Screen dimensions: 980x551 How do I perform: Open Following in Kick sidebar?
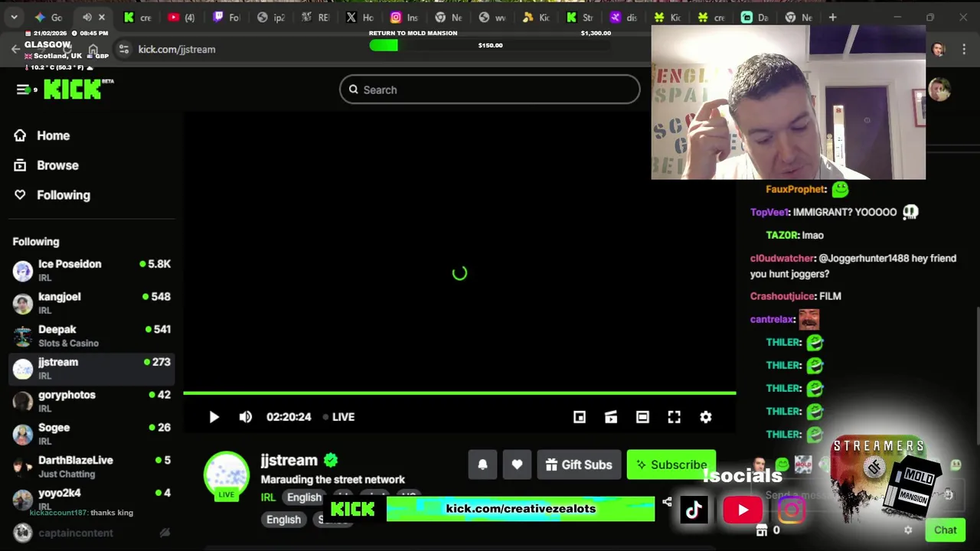(x=63, y=195)
